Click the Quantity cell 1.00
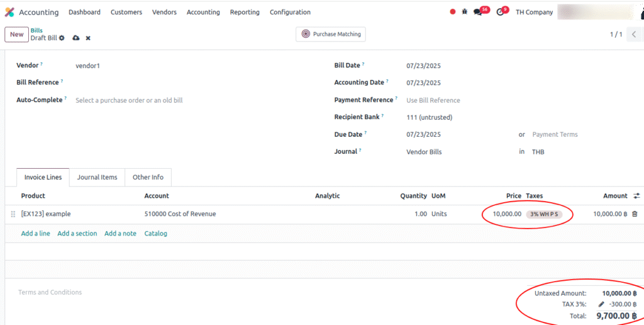Image resolution: width=644 pixels, height=325 pixels. tap(419, 214)
